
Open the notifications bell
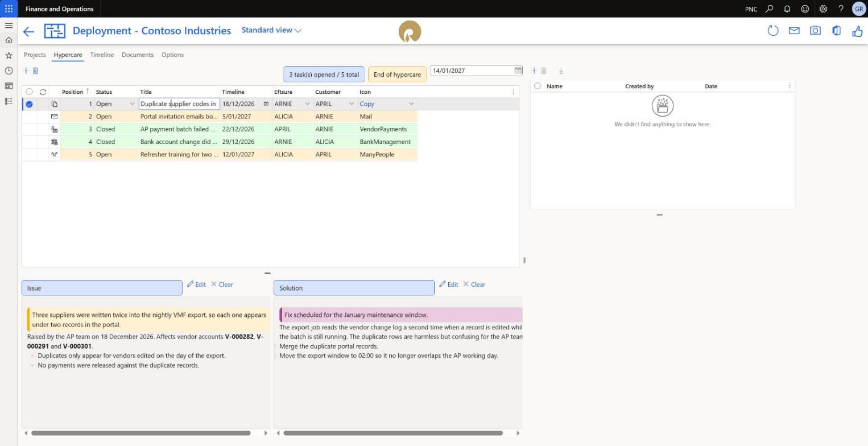coord(787,9)
